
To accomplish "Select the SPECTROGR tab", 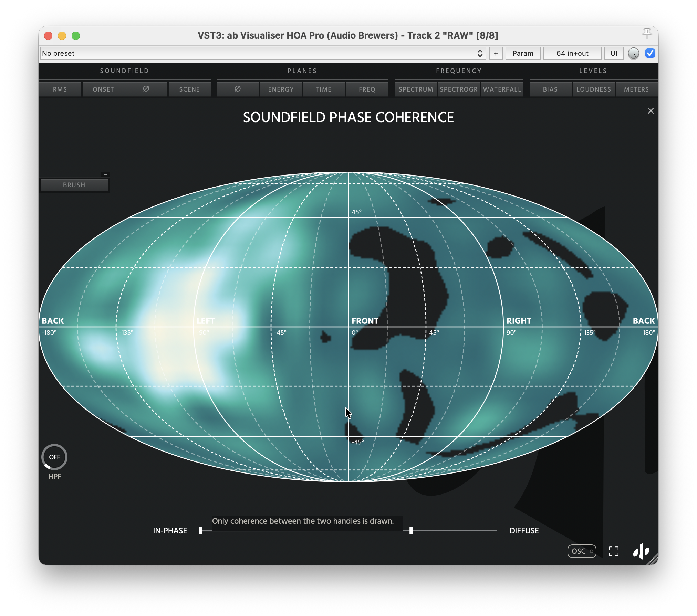I will 459,89.
